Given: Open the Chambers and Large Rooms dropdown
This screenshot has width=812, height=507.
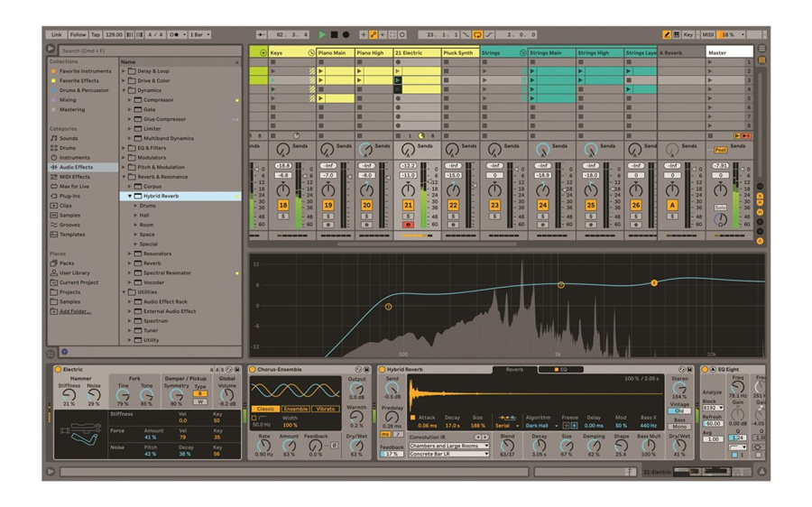Looking at the screenshot, I should [x=448, y=446].
